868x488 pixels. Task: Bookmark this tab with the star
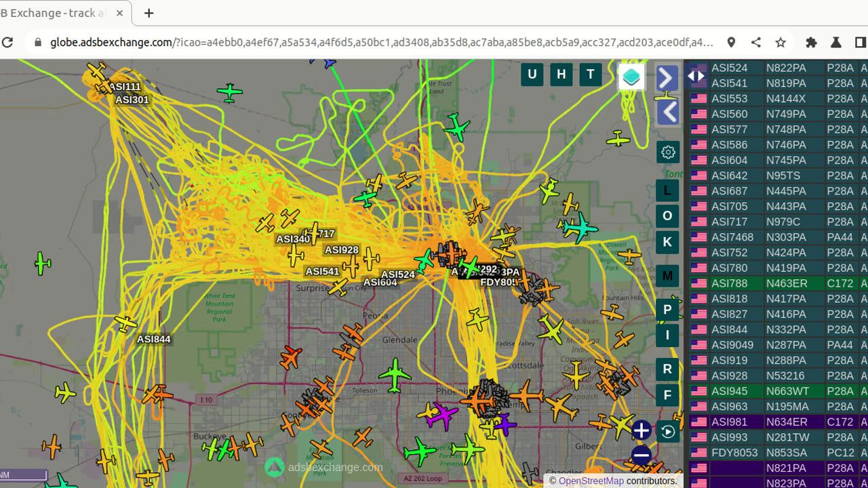click(x=781, y=42)
